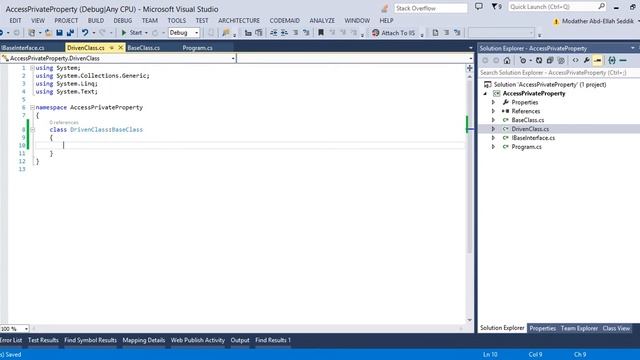This screenshot has height=360, width=640.
Task: Open the CODEMAID menu
Action: [x=284, y=20]
